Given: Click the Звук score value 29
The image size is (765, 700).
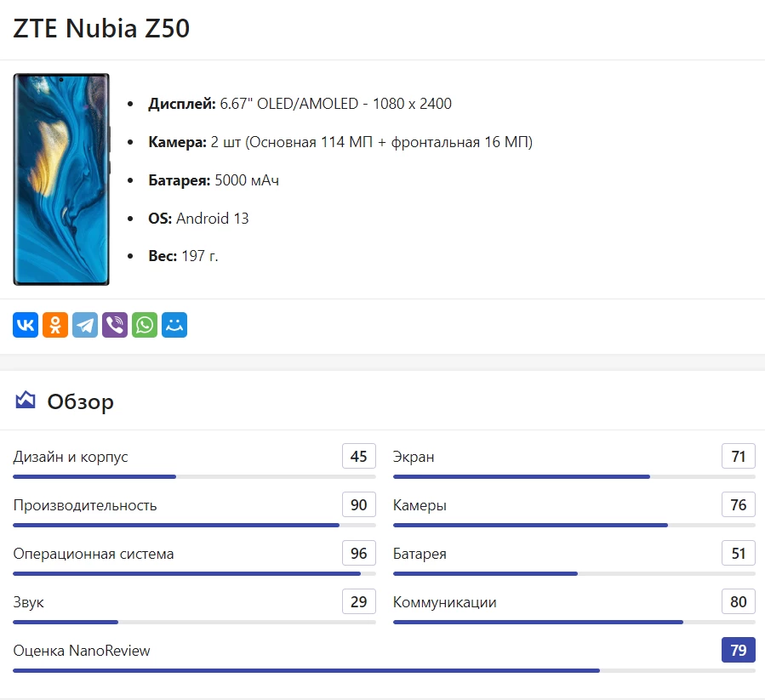Looking at the screenshot, I should coord(359,602).
